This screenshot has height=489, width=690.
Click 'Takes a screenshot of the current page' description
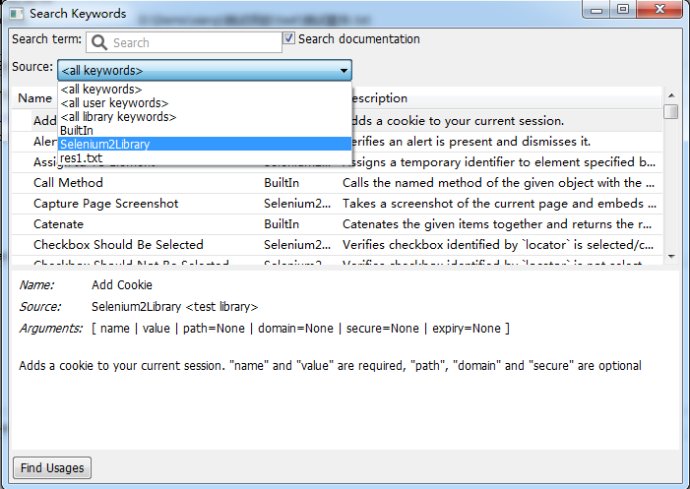coord(499,203)
